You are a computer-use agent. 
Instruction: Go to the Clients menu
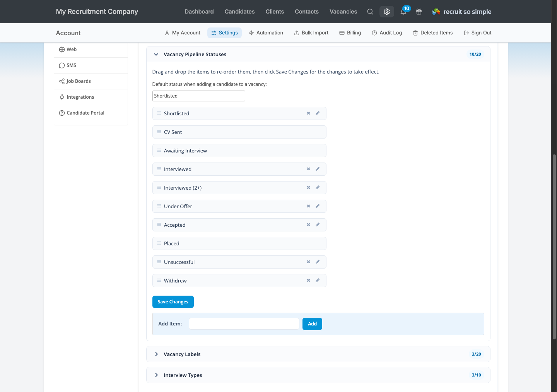point(275,12)
